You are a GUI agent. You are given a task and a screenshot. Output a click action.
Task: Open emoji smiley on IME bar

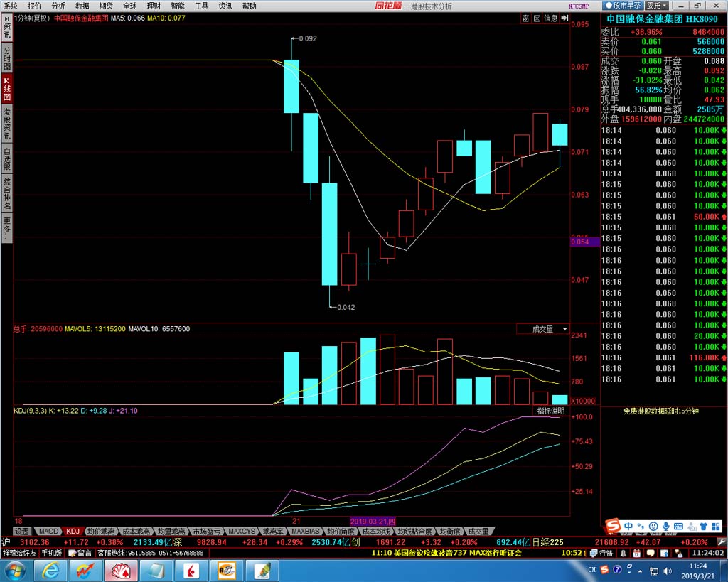coord(653,527)
